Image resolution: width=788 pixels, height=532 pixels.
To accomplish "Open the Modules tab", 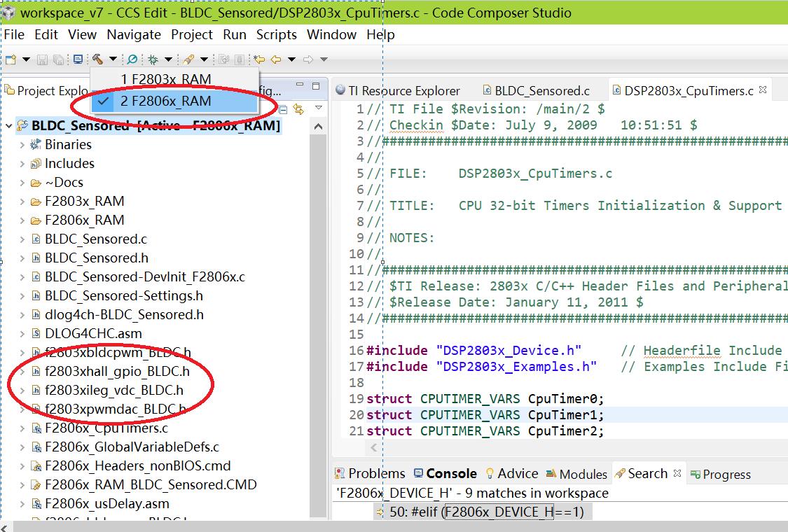I will (576, 474).
